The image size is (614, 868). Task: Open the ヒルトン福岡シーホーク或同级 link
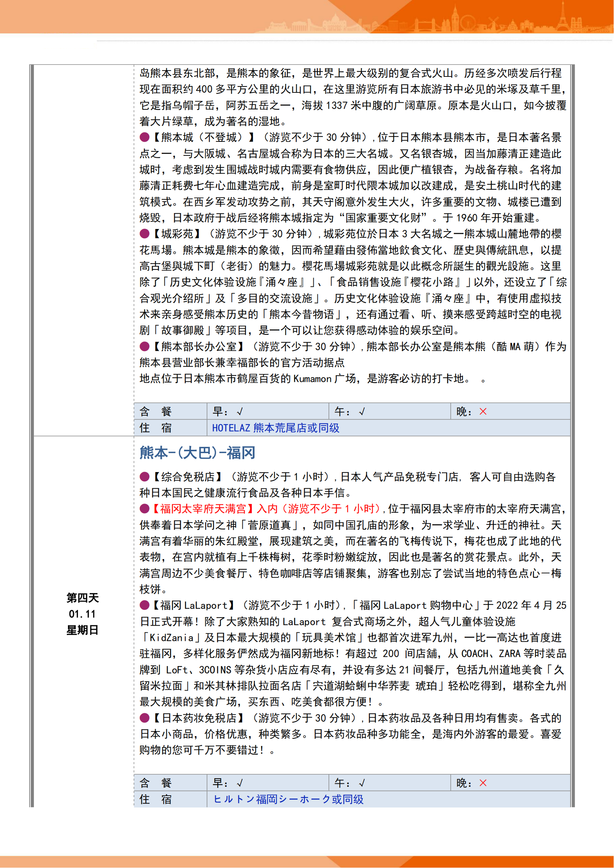pos(288,799)
